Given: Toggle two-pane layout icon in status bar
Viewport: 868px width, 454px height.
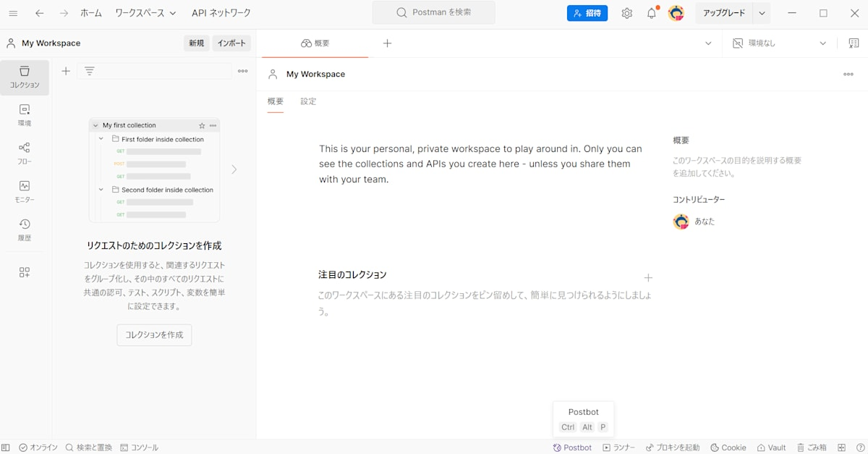Looking at the screenshot, I should tap(842, 447).
